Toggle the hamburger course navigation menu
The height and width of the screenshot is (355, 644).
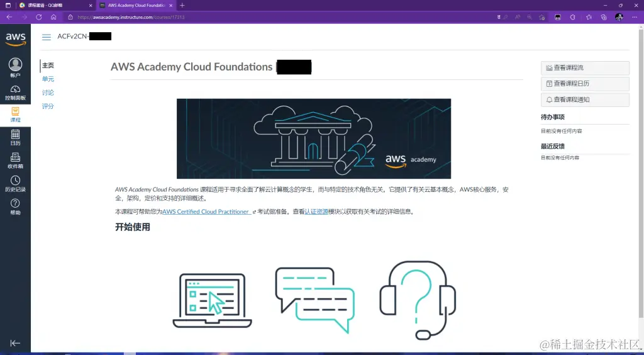47,37
